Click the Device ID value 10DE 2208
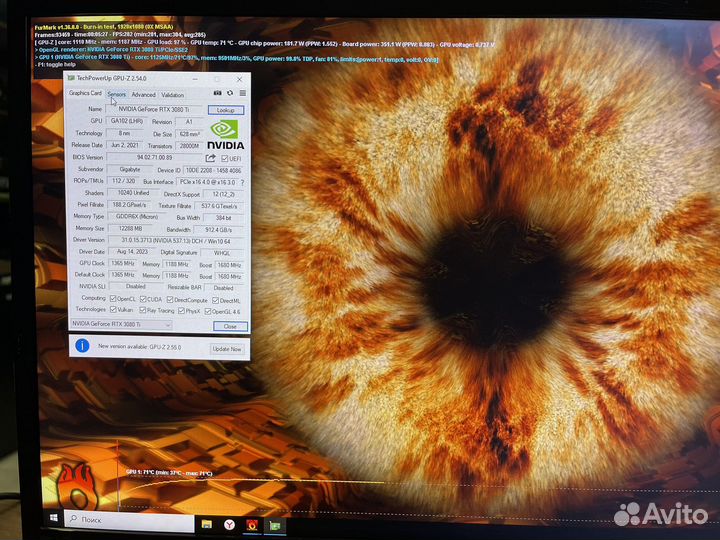Viewport: 720px width, 540px height. pyautogui.click(x=214, y=170)
